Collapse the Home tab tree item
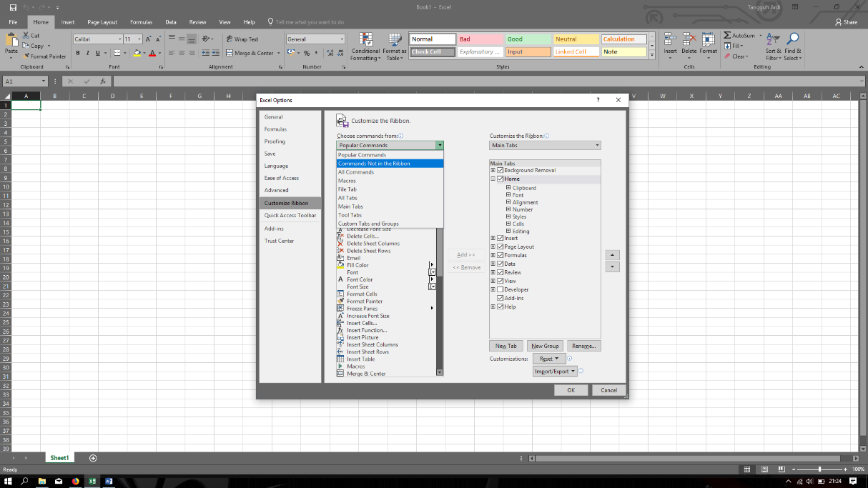Screen dimensions: 868x488 point(492,178)
